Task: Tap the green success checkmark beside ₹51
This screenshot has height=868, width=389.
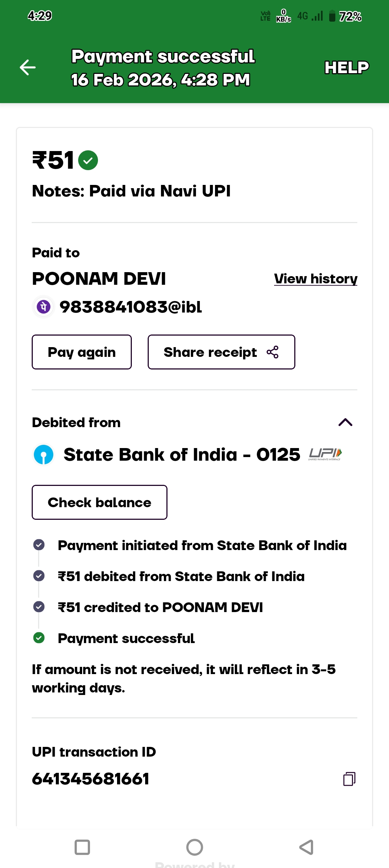Action: click(x=88, y=160)
